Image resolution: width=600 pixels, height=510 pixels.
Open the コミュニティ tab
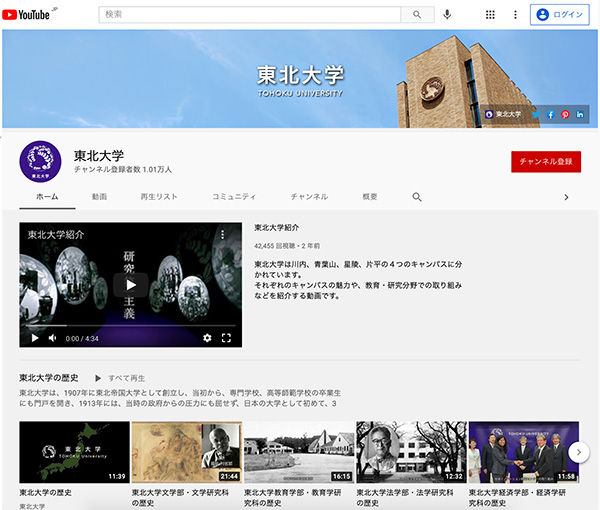[x=234, y=197]
